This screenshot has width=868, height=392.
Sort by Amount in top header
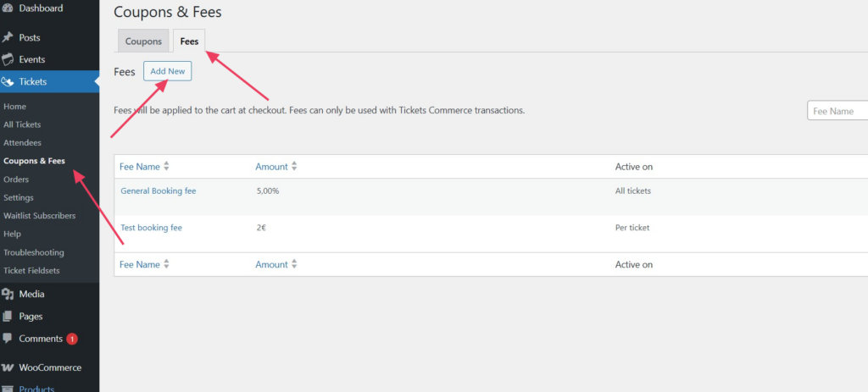coord(294,167)
